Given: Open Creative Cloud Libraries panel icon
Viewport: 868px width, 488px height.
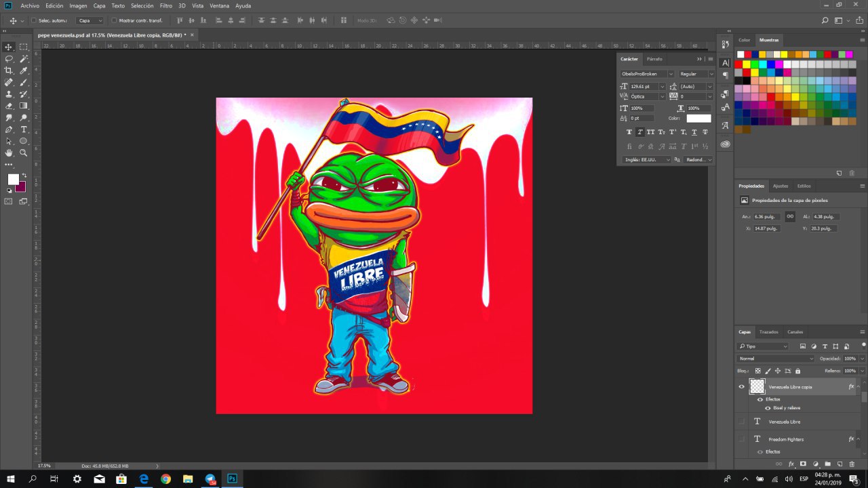Looking at the screenshot, I should click(725, 144).
